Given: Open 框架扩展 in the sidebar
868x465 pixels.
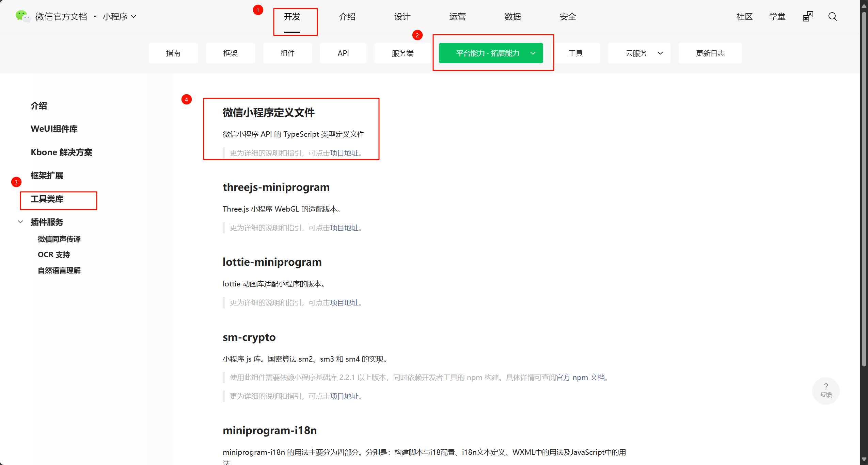Looking at the screenshot, I should pos(47,176).
